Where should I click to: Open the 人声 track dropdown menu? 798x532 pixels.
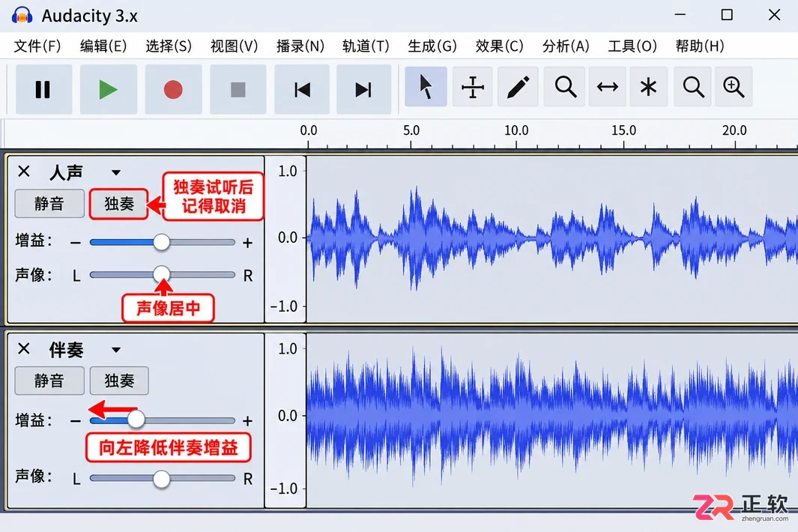tap(116, 172)
